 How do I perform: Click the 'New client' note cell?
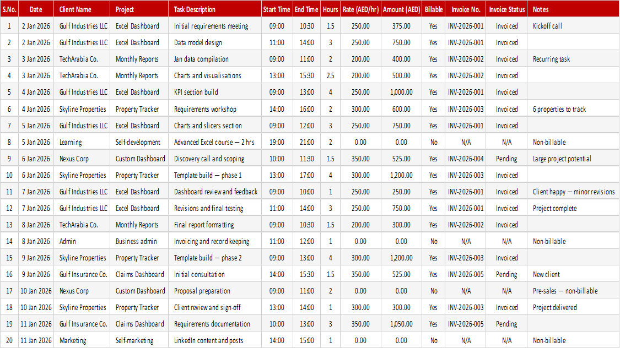click(x=573, y=274)
